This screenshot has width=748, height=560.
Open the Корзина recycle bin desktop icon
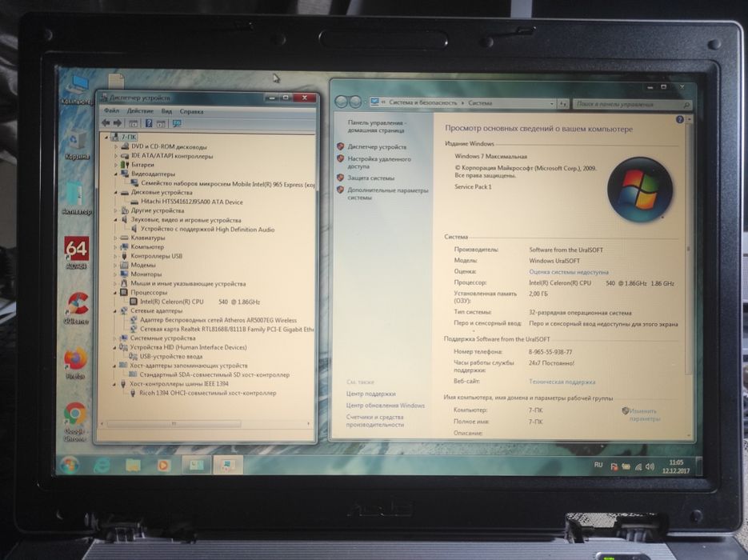point(76,146)
